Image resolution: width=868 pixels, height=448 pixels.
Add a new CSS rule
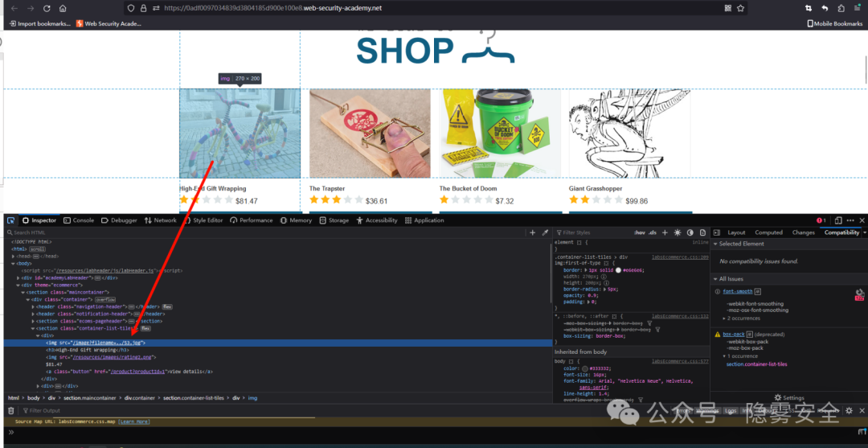tap(665, 232)
